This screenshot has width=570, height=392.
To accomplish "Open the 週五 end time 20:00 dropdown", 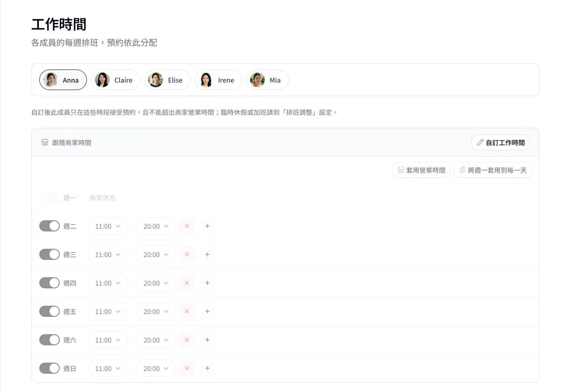I will (x=156, y=311).
